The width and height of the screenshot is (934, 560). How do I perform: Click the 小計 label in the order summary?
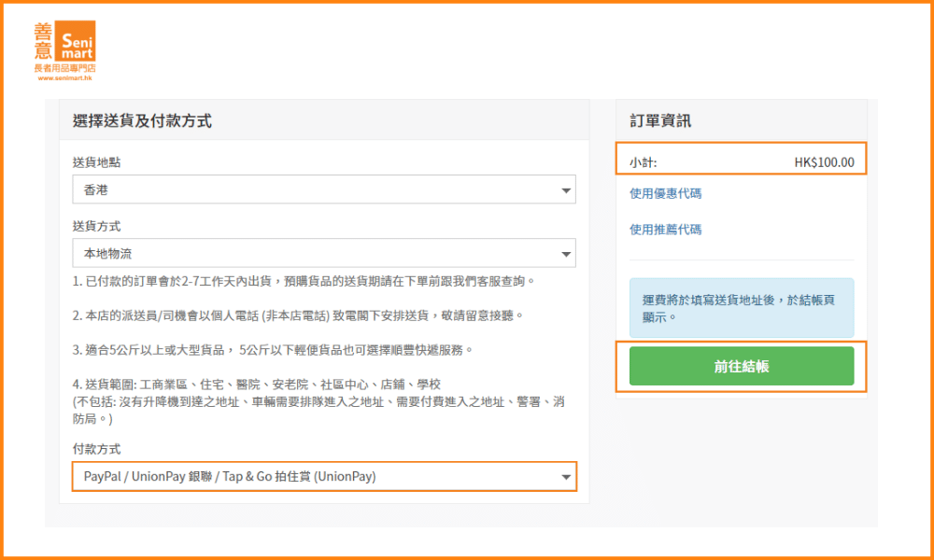643,162
